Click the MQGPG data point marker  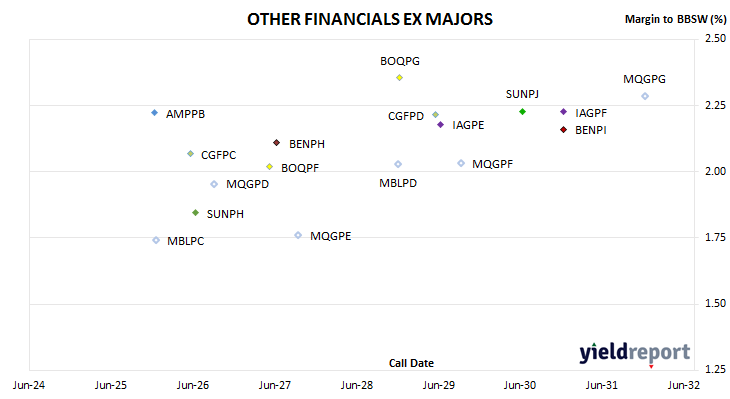click(x=645, y=96)
